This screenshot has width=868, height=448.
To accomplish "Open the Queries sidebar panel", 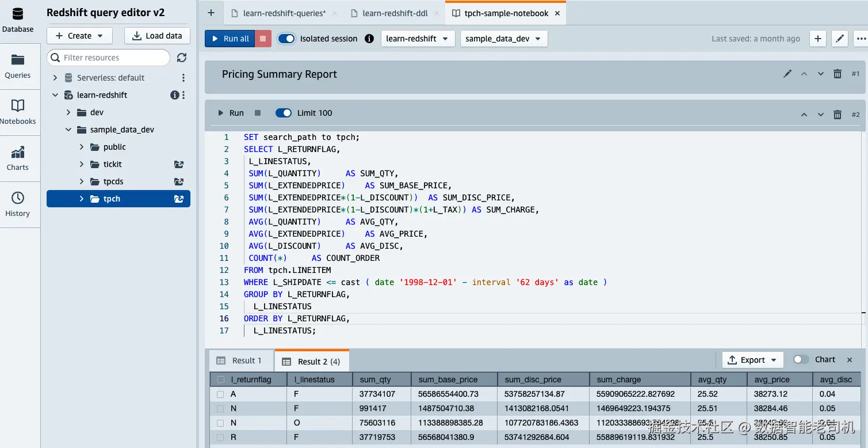I will [x=18, y=66].
